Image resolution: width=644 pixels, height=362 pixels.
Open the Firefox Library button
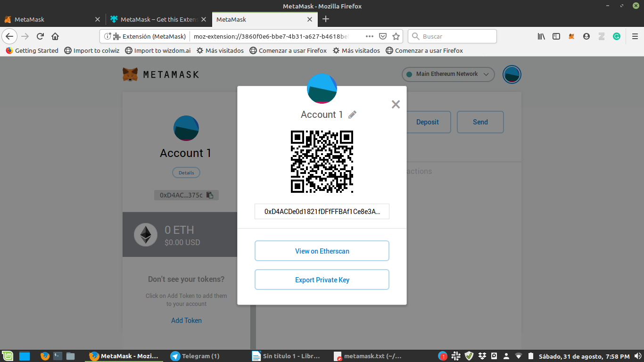click(541, 36)
